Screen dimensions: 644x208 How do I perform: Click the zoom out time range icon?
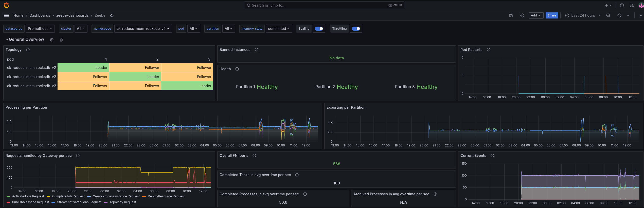(x=608, y=15)
